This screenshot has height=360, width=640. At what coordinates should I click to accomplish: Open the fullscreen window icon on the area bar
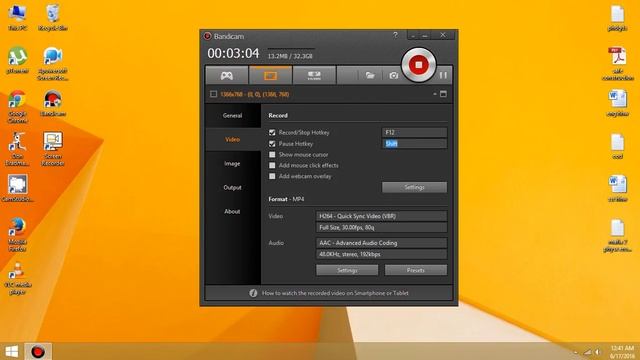(443, 94)
